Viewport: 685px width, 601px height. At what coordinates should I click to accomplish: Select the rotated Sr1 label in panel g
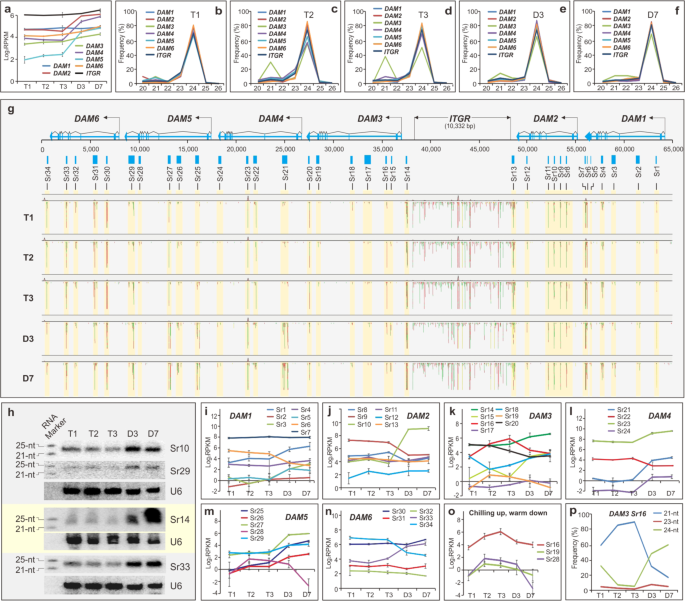657,171
